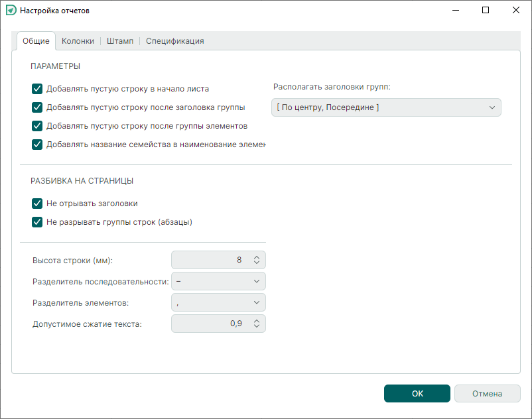
Task: Open the Штамп tab
Action: [120, 41]
